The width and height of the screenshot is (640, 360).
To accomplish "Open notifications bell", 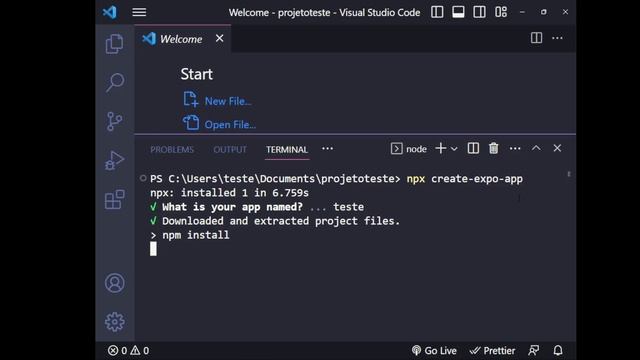I will pyautogui.click(x=558, y=351).
